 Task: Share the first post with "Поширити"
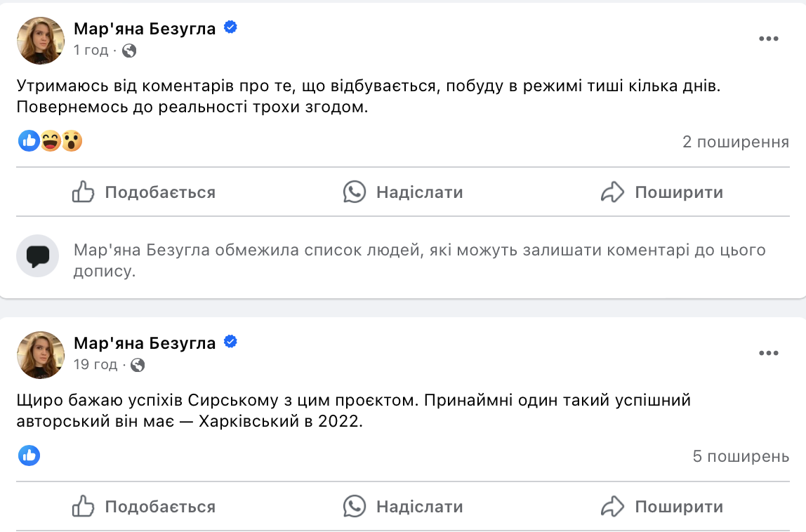(662, 192)
